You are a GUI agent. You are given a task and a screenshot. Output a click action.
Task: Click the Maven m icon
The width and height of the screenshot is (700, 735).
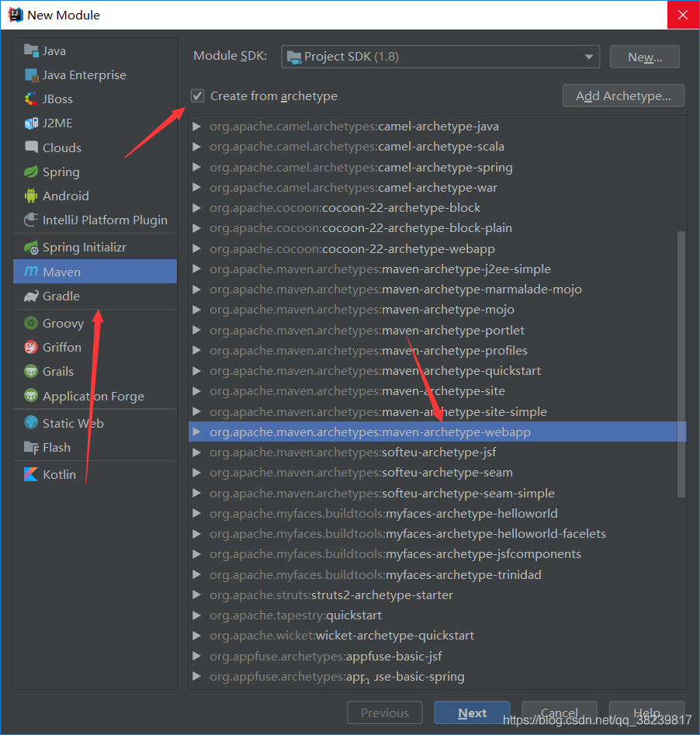pyautogui.click(x=31, y=272)
